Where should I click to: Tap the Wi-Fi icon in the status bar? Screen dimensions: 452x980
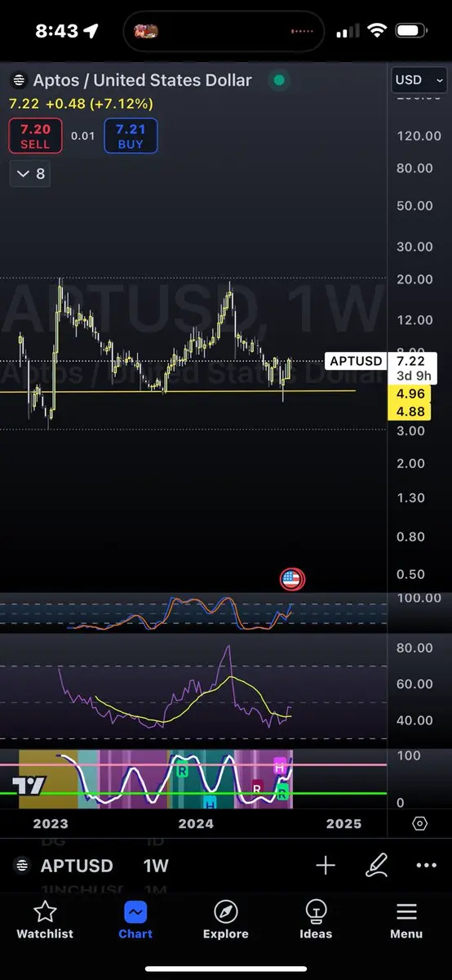tap(376, 31)
